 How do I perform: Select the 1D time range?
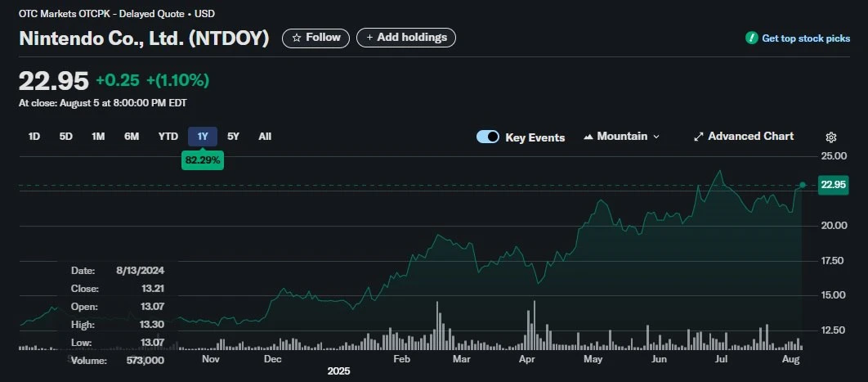click(34, 136)
